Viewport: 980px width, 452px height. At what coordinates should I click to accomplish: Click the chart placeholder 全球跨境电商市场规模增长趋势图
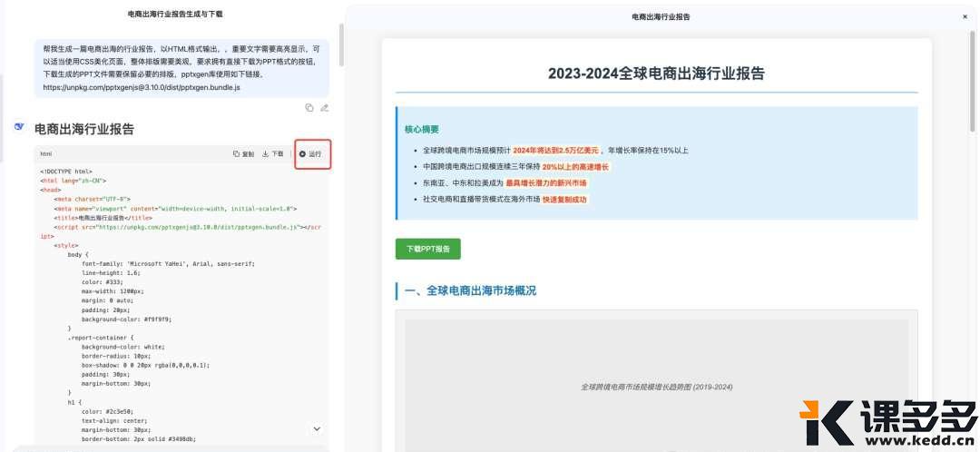[656, 387]
